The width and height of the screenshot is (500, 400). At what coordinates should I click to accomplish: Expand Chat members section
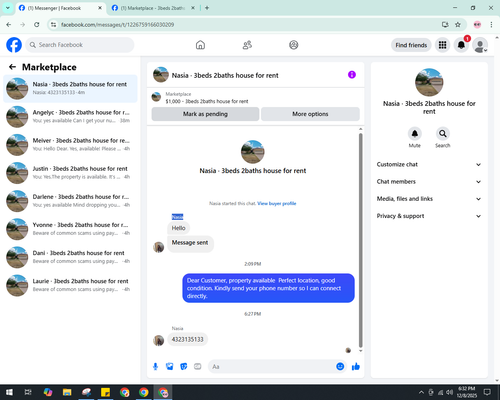[429, 182]
